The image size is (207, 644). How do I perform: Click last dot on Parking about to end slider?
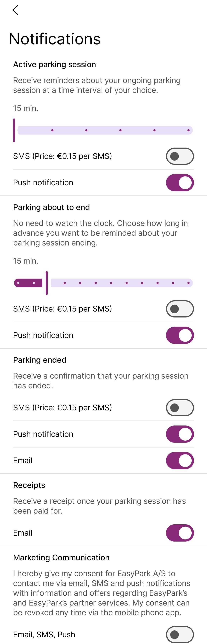(x=188, y=283)
